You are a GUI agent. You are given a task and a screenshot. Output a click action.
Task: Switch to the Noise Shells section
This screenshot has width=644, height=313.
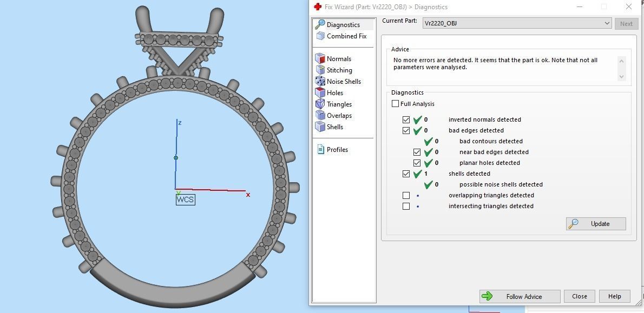pos(344,81)
